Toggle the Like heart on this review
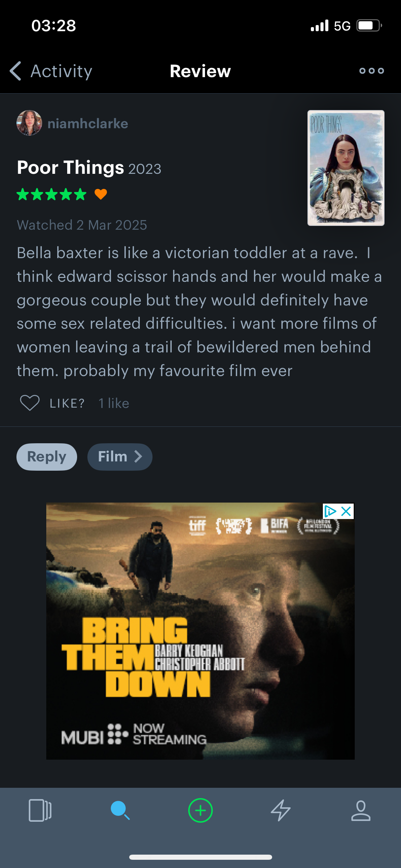The image size is (401, 868). [x=30, y=403]
